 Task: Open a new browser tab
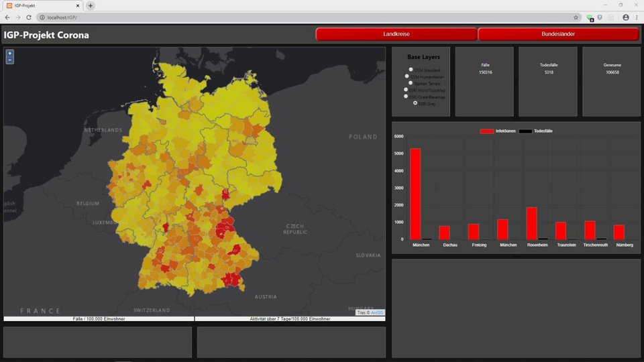91,5
